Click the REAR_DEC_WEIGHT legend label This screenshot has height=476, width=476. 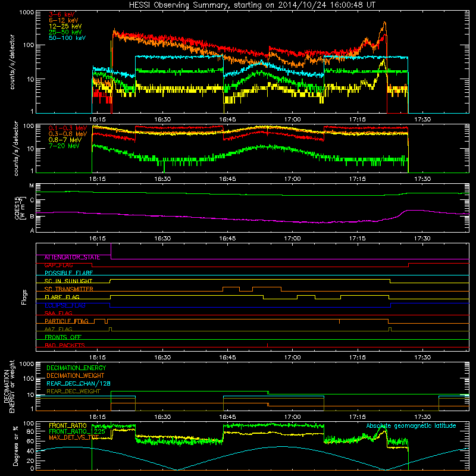[73, 392]
